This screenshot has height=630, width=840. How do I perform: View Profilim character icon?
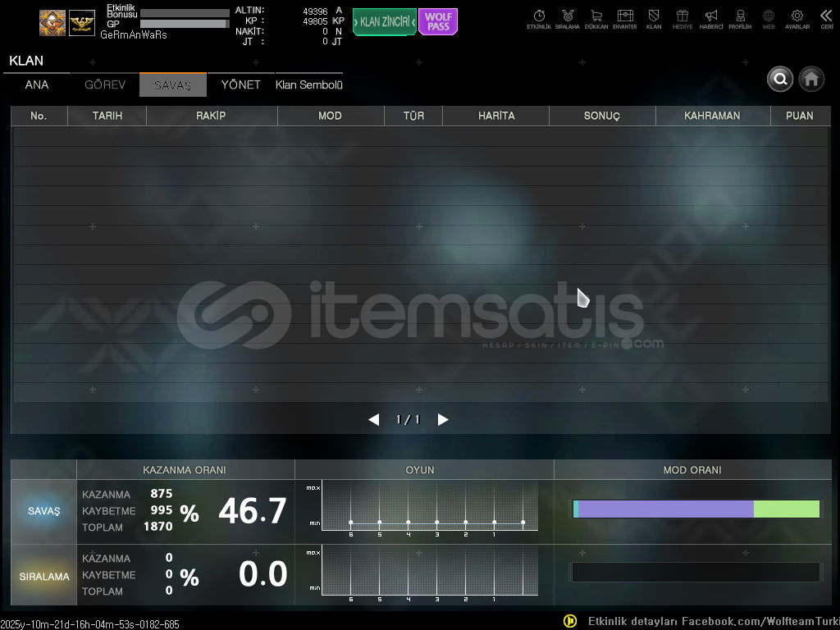(x=740, y=17)
